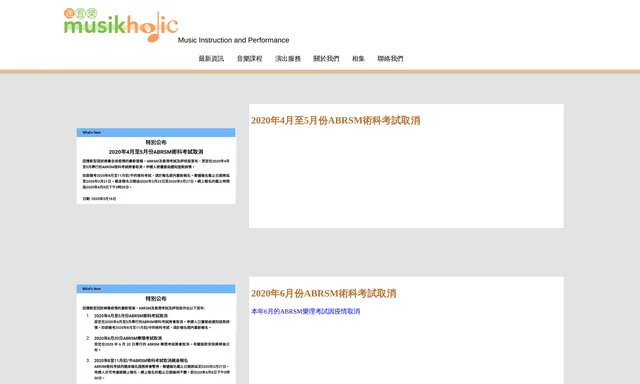Open the 2020年6月份ABRSM術科考試取消 heading
The height and width of the screenshot is (384, 640).
coord(324,293)
